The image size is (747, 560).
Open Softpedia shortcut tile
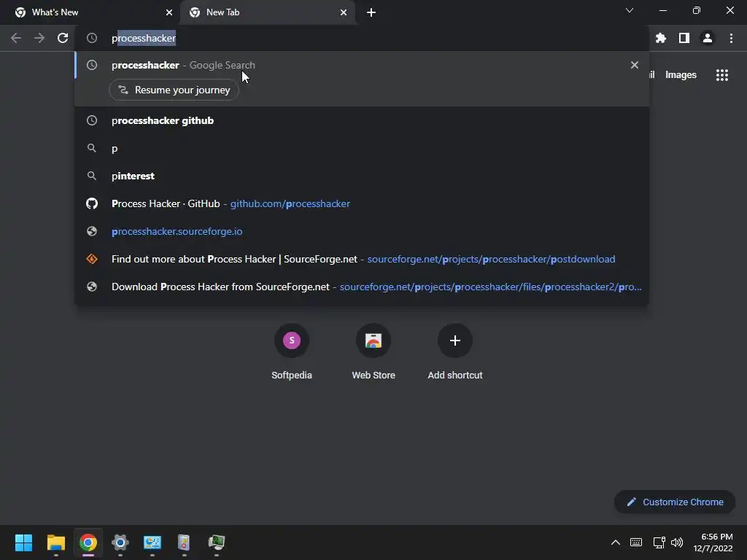(292, 352)
